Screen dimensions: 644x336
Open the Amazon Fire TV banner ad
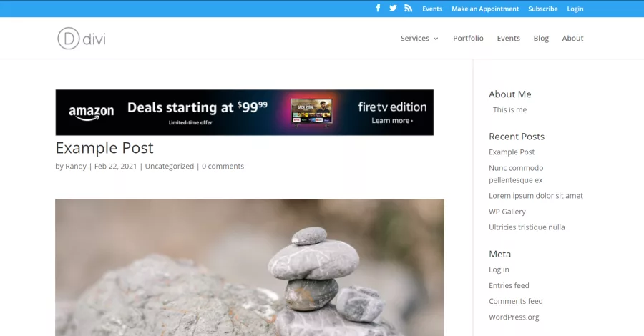tap(245, 112)
